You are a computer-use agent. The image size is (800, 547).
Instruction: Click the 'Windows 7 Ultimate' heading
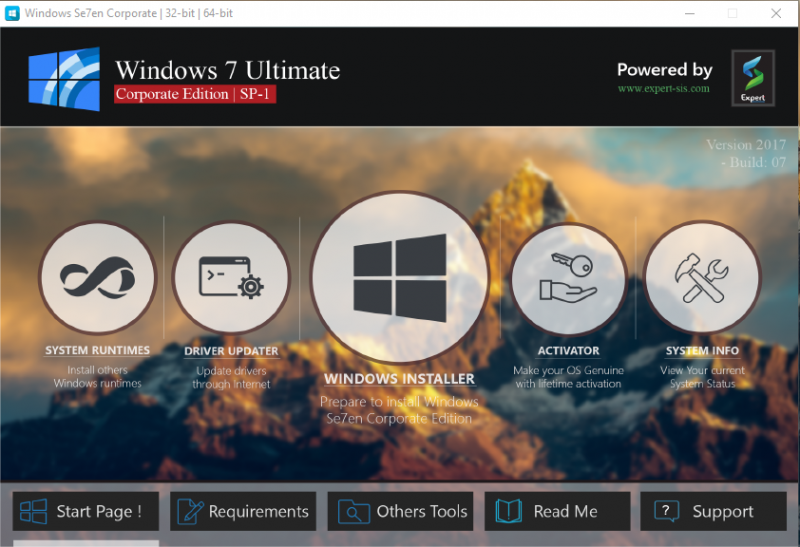[x=228, y=70]
